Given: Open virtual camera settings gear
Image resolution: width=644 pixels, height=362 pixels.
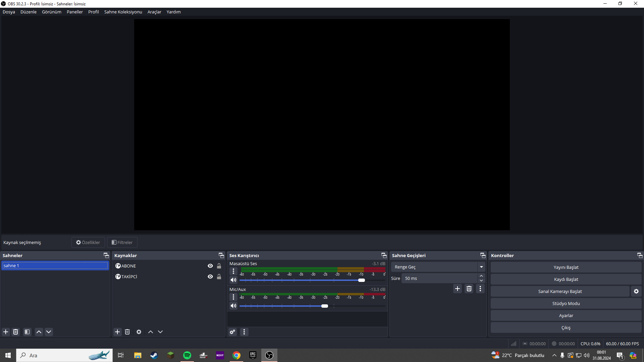Looking at the screenshot, I should point(636,291).
